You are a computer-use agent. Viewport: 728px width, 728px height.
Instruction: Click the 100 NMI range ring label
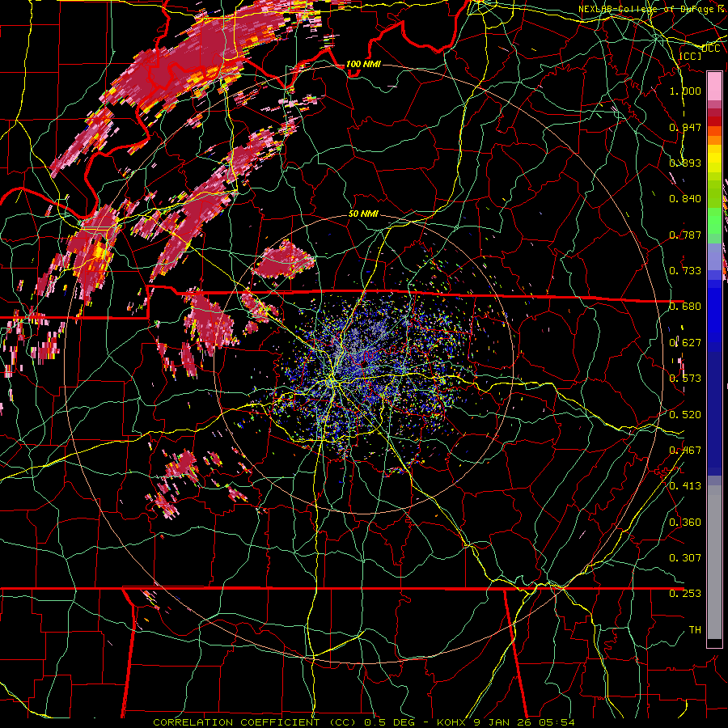coord(363,64)
